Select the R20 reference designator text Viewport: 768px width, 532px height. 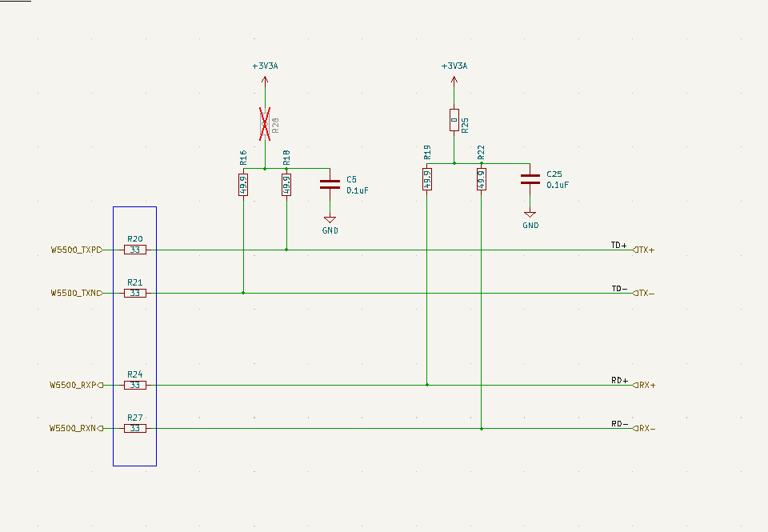pyautogui.click(x=135, y=239)
